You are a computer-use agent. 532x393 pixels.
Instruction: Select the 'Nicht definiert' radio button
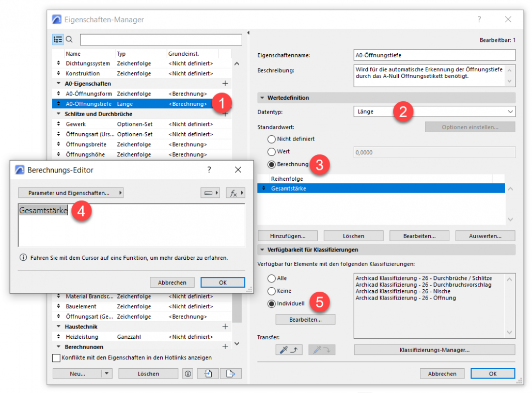pyautogui.click(x=271, y=139)
